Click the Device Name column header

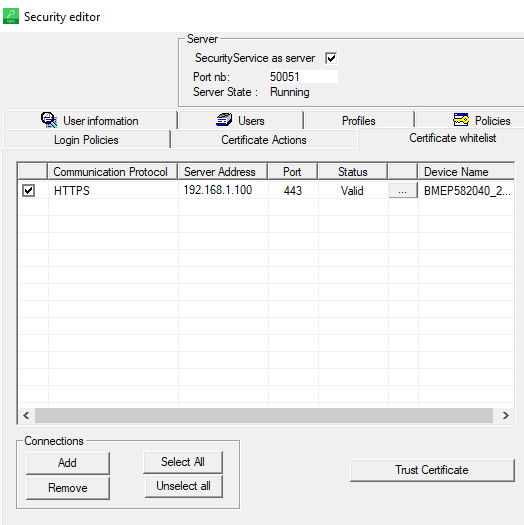click(466, 172)
